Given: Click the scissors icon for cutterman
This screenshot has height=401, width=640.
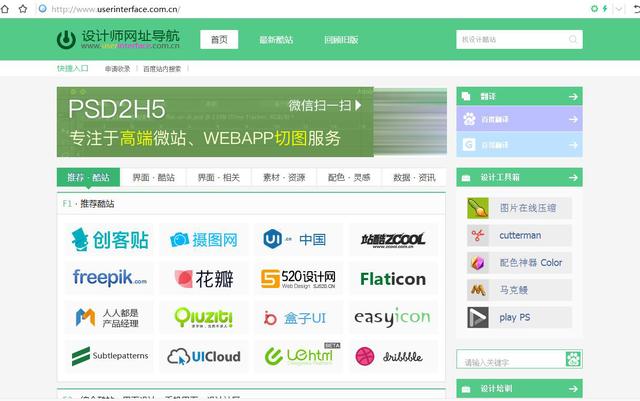Looking at the screenshot, I should click(478, 235).
